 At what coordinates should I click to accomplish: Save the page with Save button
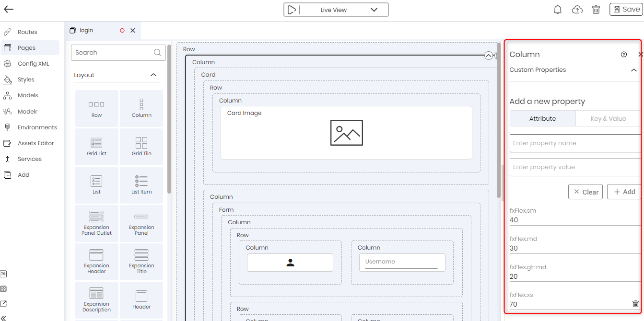point(626,9)
